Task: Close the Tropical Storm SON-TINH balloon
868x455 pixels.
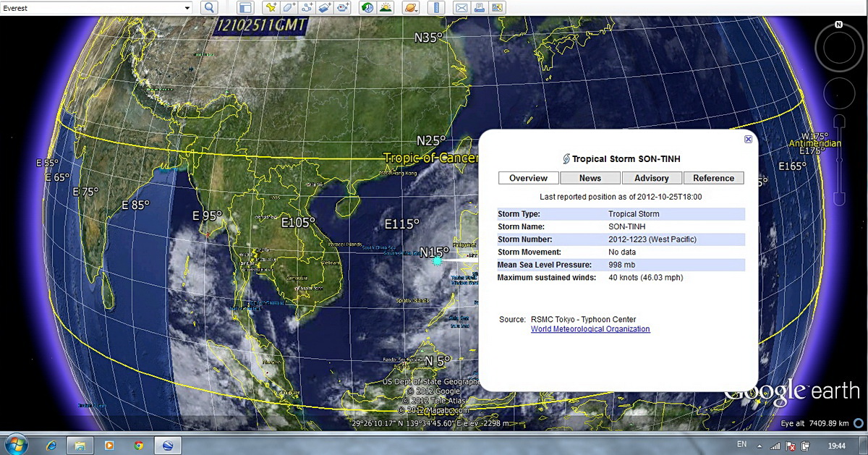Action: pos(749,139)
